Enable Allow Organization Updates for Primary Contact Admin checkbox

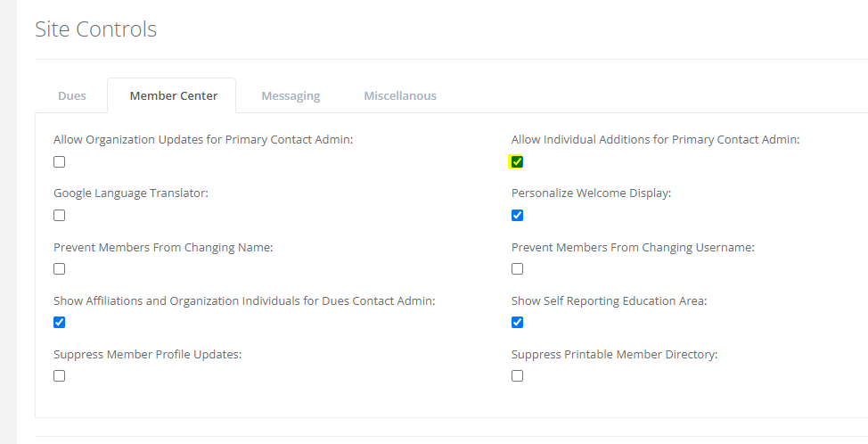59,162
